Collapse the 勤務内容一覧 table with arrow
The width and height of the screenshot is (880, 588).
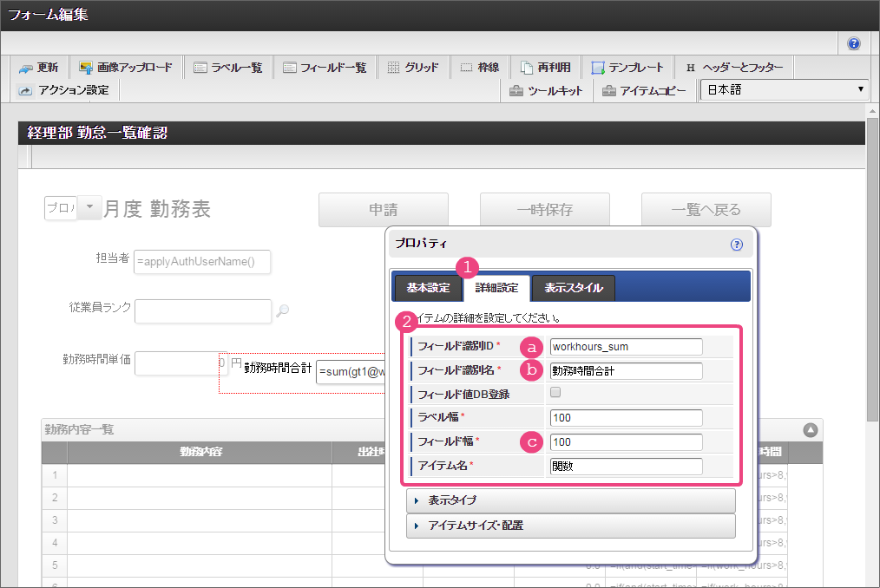pyautogui.click(x=810, y=429)
